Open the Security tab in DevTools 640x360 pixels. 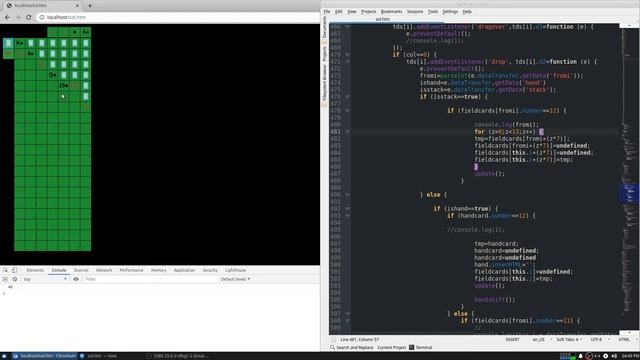pos(210,270)
